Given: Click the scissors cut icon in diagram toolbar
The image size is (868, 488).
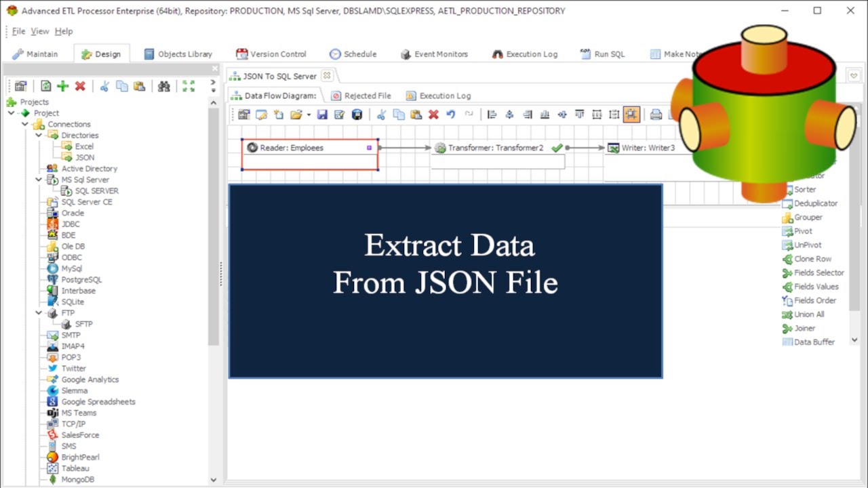Looking at the screenshot, I should pyautogui.click(x=381, y=115).
